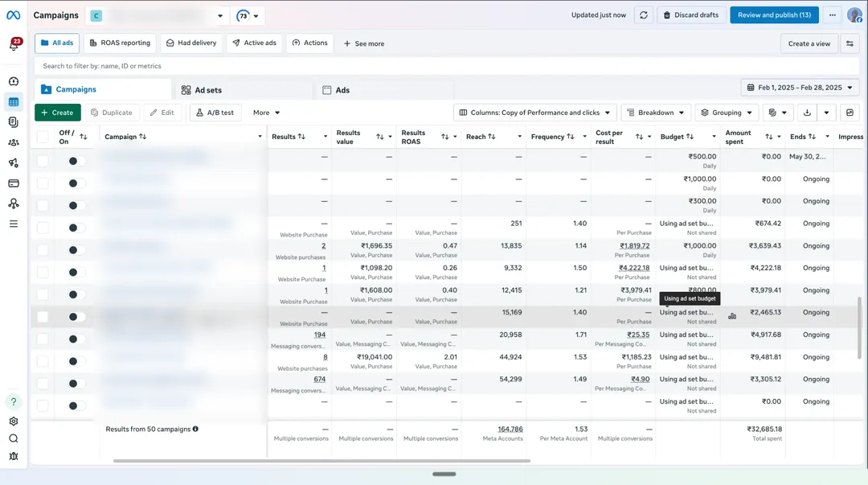Open Account overview gauge icon in sidebar
This screenshot has height=485, width=868.
[14, 81]
